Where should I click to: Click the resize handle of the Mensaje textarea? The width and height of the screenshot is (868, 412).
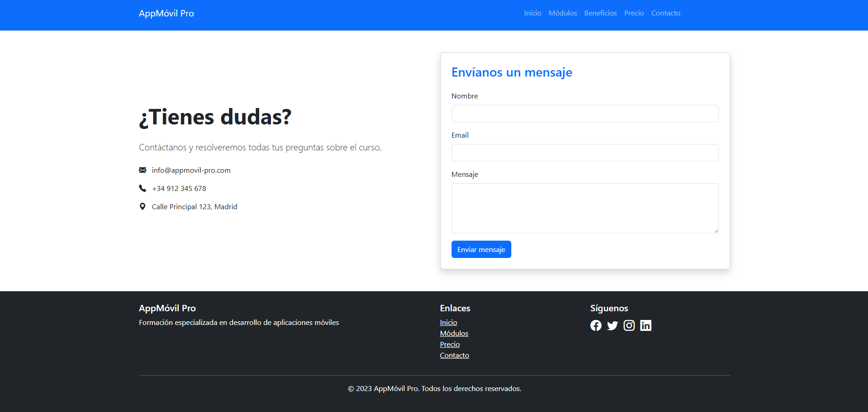point(716,231)
